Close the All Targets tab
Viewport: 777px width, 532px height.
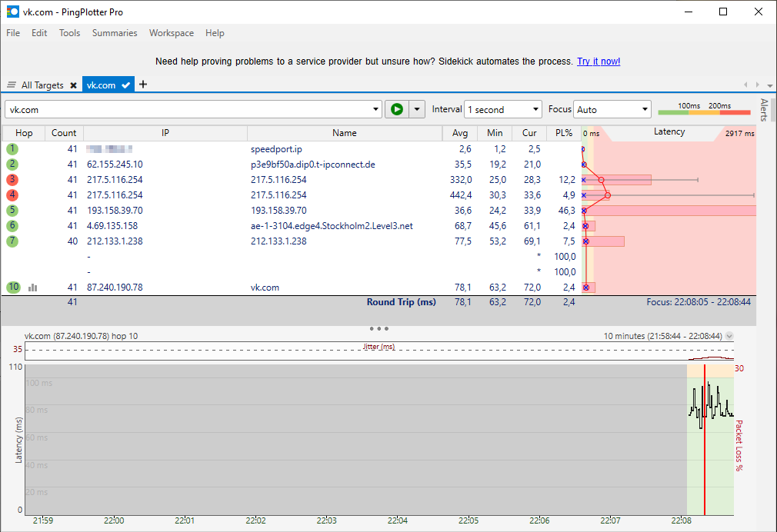click(x=73, y=85)
